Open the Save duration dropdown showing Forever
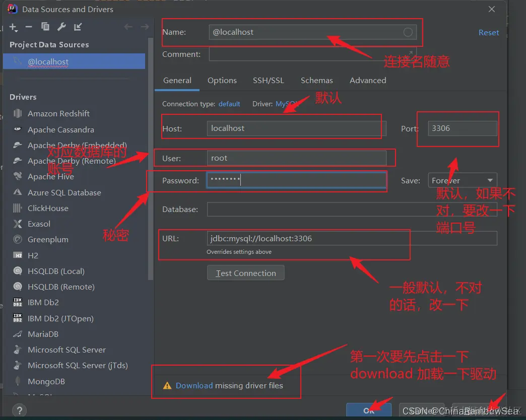Screen dimensions: 526x420 [x=462, y=180]
